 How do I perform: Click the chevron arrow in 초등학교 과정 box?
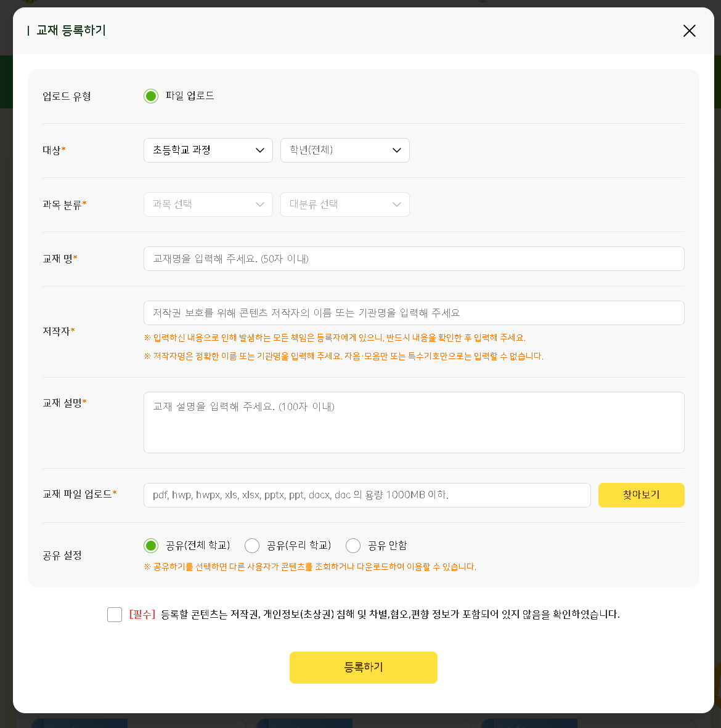[x=260, y=150]
